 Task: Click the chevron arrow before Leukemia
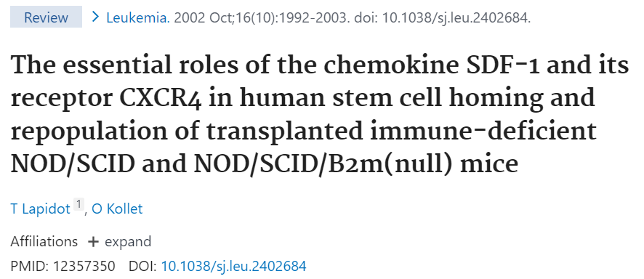pos(96,17)
